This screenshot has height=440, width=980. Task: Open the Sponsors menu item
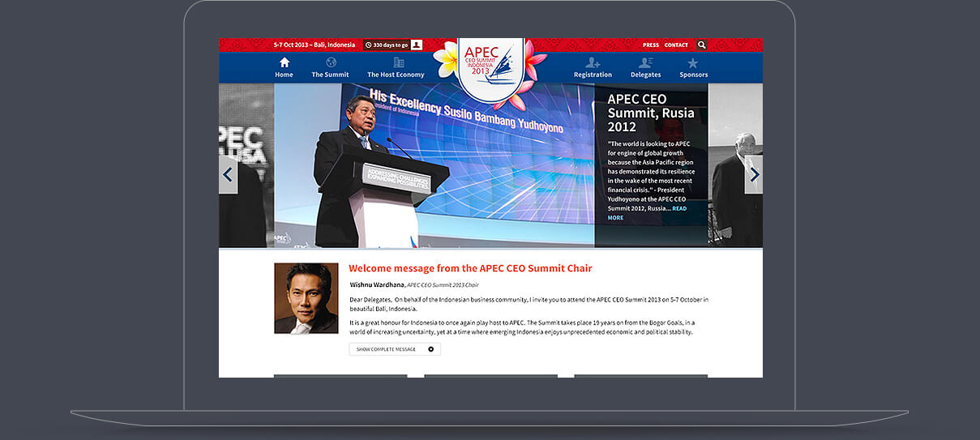694,75
